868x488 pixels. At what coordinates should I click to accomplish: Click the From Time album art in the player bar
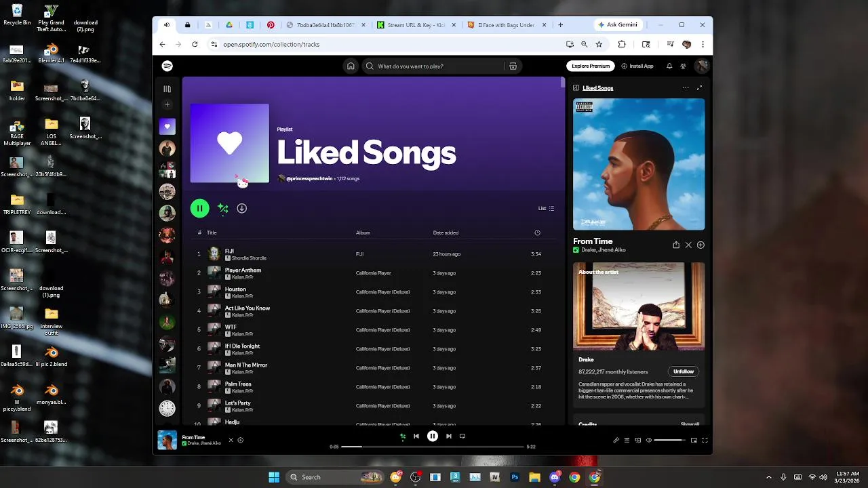[167, 440]
